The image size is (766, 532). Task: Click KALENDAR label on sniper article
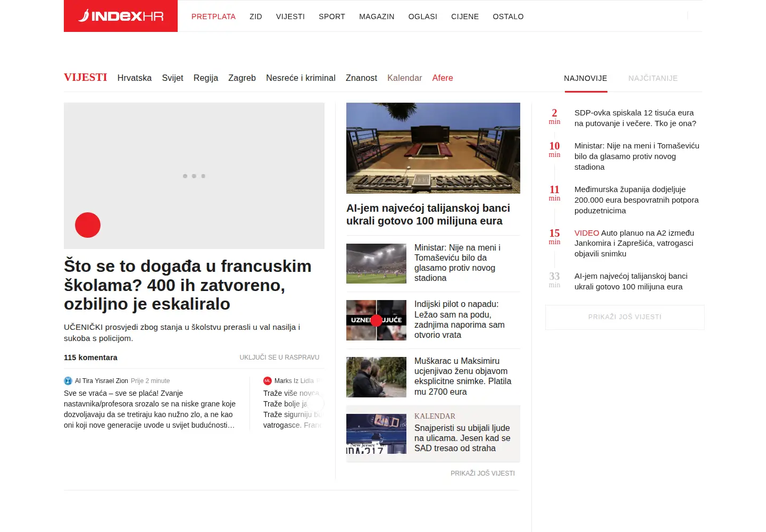click(x=435, y=416)
